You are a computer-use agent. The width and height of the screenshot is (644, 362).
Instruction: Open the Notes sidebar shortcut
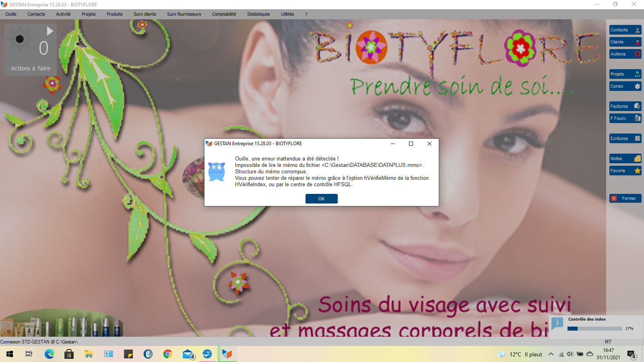tap(625, 159)
